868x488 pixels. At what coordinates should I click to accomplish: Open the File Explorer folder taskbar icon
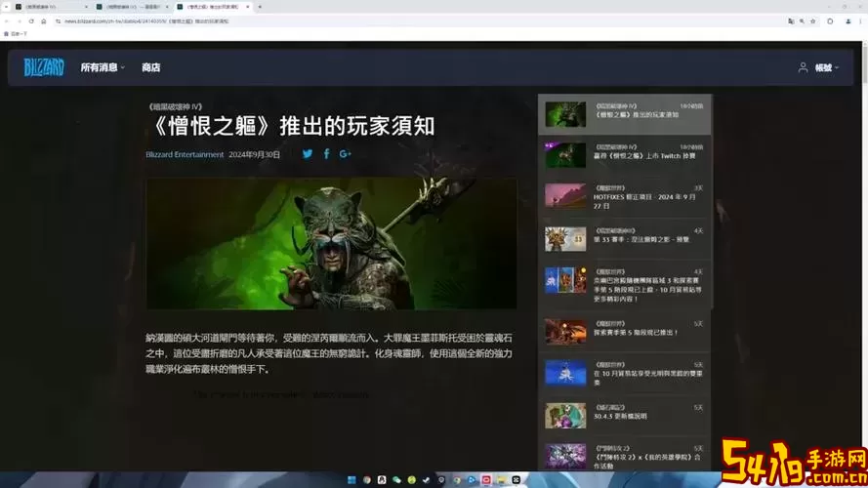pos(501,479)
